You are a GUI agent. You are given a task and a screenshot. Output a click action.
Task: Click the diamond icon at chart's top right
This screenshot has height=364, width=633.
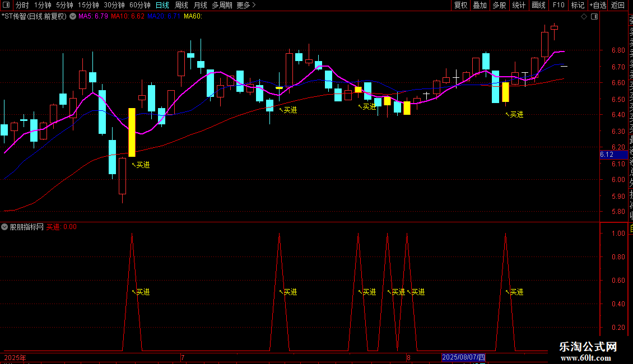coord(584,17)
